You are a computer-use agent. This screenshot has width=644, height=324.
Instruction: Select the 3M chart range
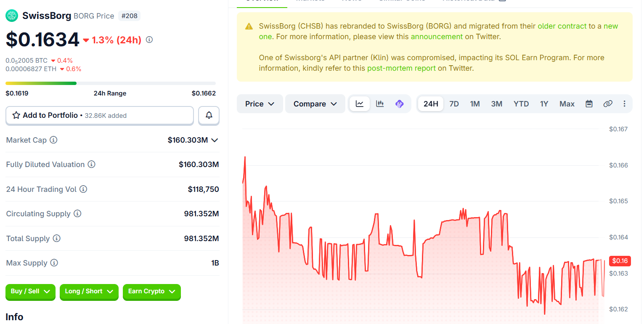(497, 104)
